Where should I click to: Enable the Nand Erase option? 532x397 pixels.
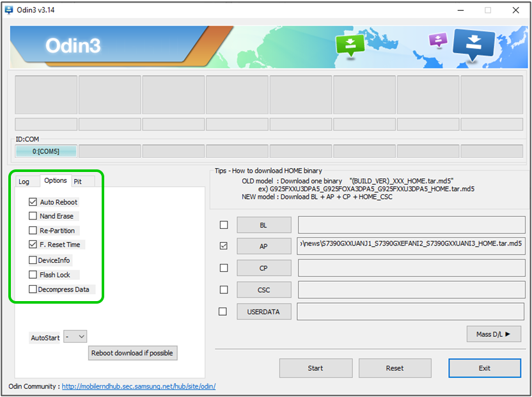33,216
